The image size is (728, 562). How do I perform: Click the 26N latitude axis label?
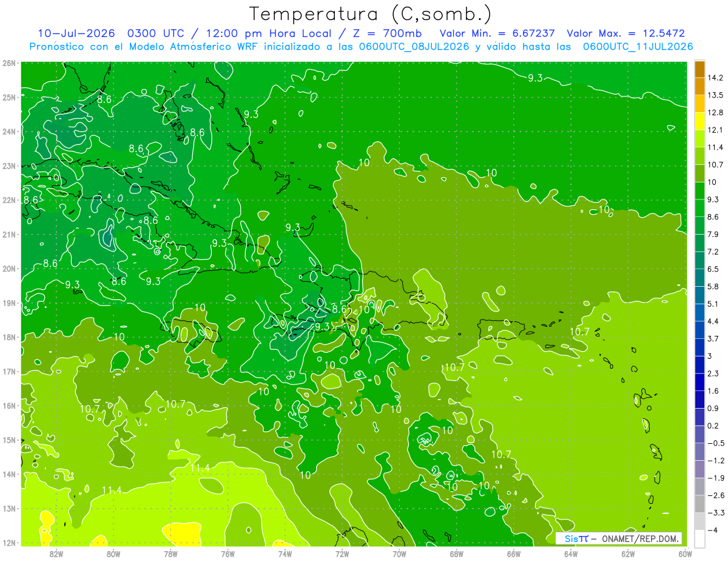point(8,62)
